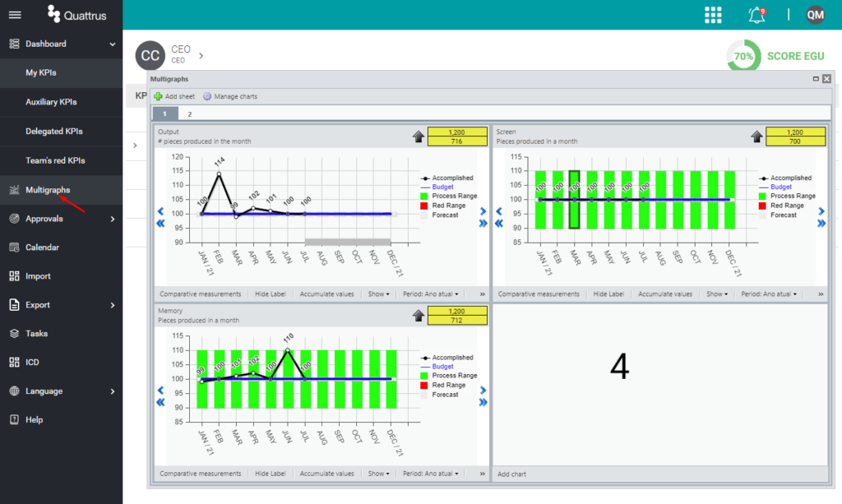The width and height of the screenshot is (842, 504).
Task: Open the notifications bell
Action: click(x=756, y=15)
